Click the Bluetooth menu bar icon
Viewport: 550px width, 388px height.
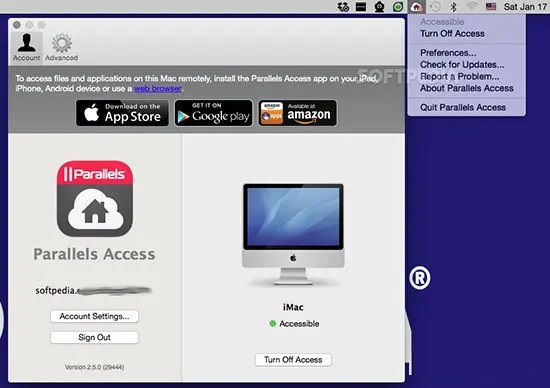(453, 7)
